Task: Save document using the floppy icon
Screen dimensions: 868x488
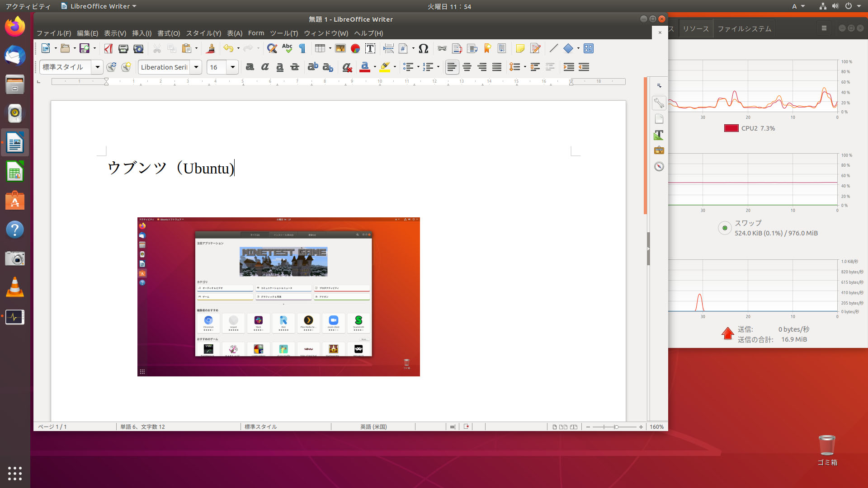Action: click(85, 48)
